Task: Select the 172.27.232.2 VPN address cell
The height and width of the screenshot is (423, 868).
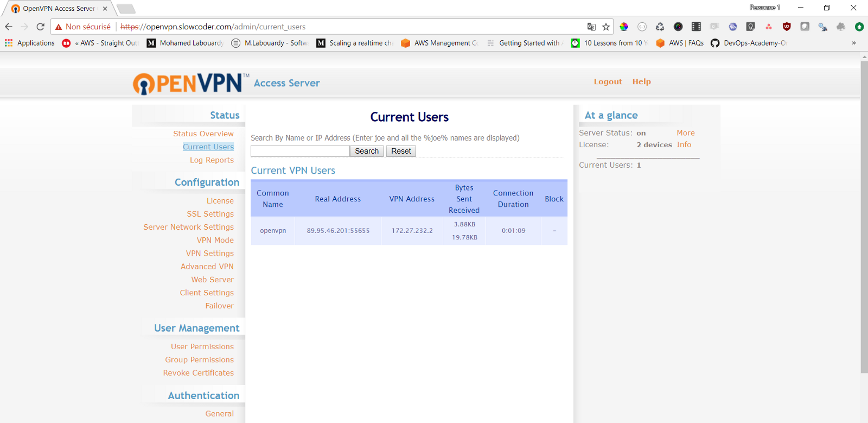Action: (x=412, y=231)
